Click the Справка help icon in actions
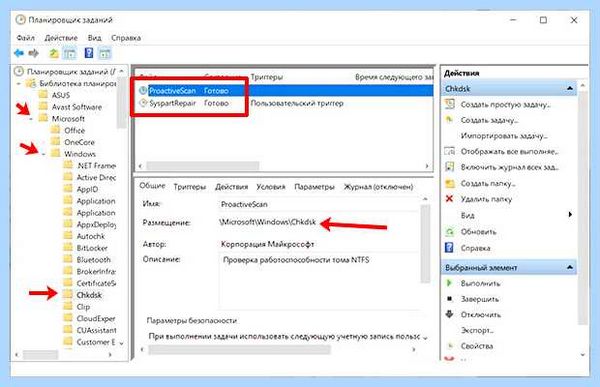The height and width of the screenshot is (387, 600). 450,248
